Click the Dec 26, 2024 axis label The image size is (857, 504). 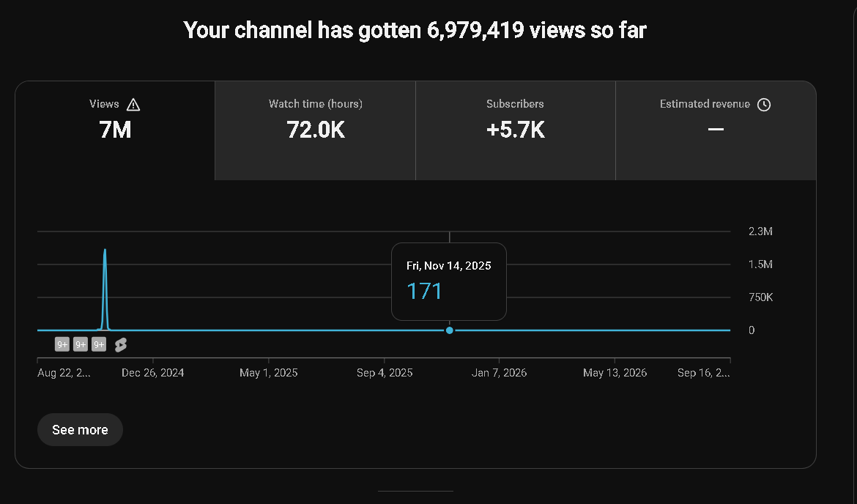(152, 373)
